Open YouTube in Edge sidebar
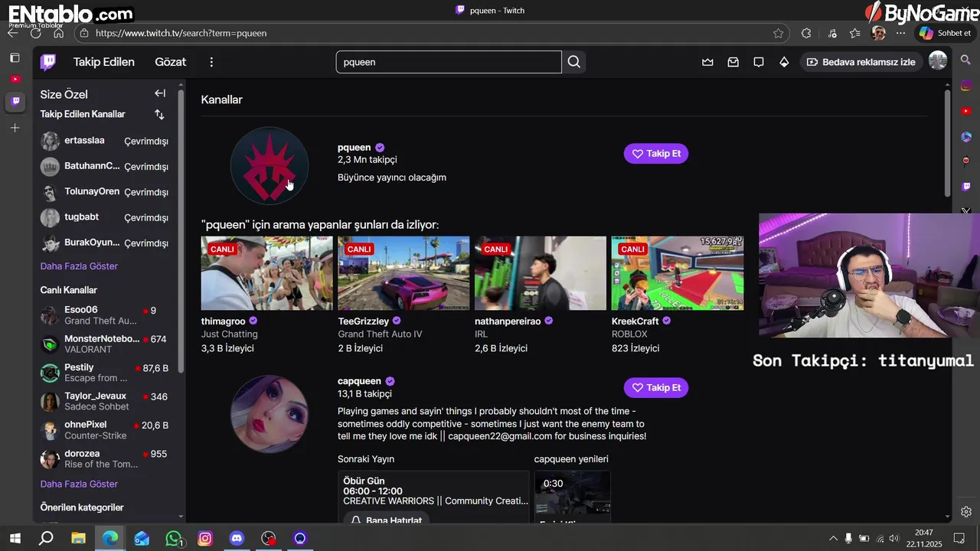The height and width of the screenshot is (551, 980). pyautogui.click(x=966, y=112)
